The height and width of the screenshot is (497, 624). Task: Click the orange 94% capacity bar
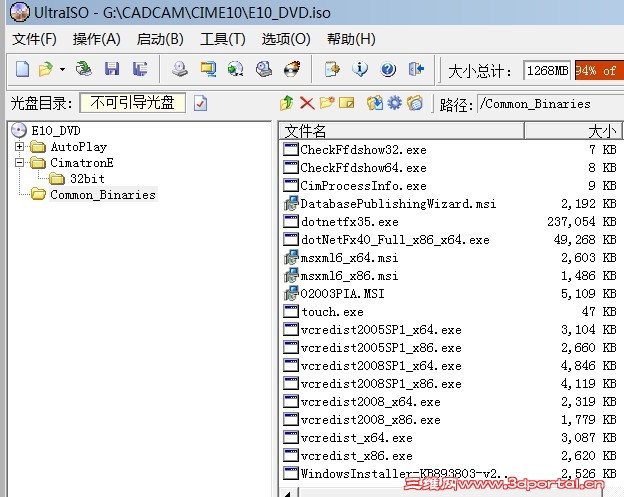coord(599,70)
